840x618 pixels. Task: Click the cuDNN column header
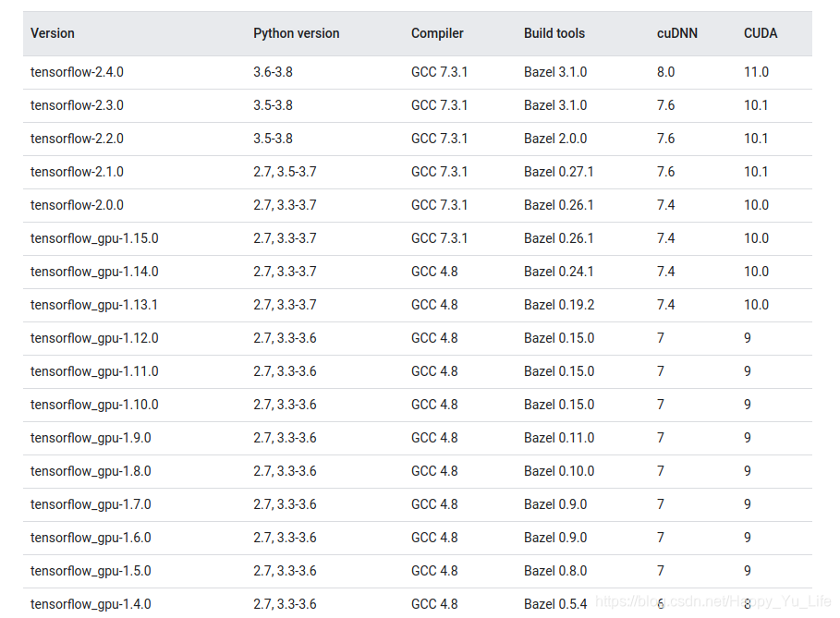click(677, 33)
